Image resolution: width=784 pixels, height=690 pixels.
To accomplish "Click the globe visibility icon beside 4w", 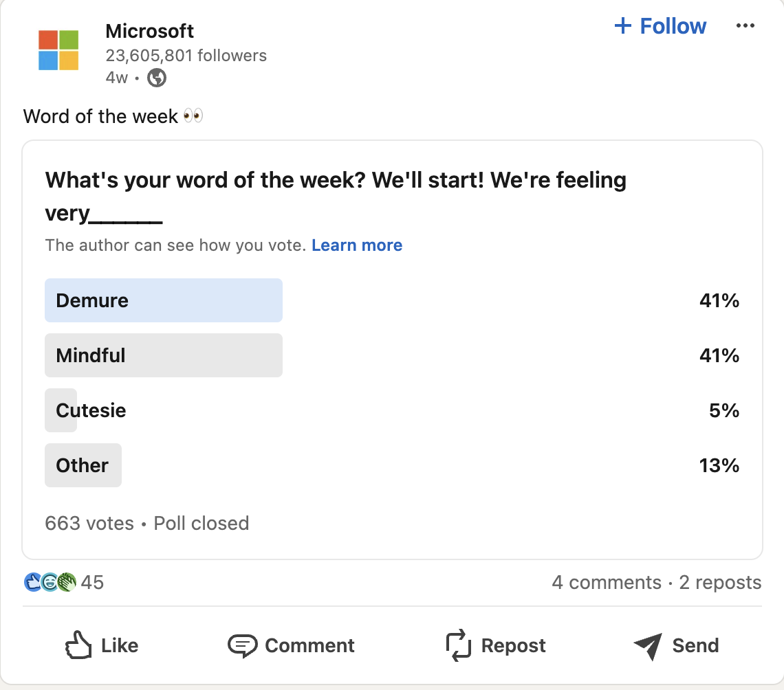I will (156, 78).
